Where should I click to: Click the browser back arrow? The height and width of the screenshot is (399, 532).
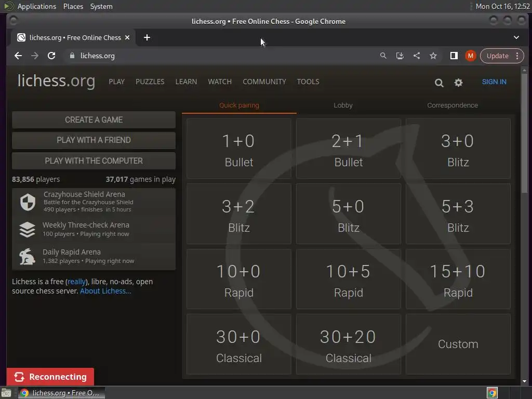coord(18,56)
